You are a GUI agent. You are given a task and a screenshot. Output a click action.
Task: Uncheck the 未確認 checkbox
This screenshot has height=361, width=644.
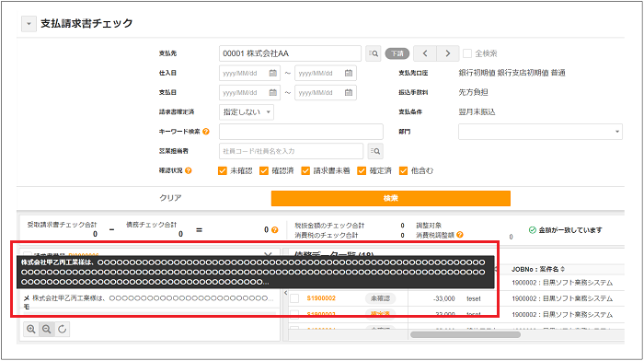(223, 170)
